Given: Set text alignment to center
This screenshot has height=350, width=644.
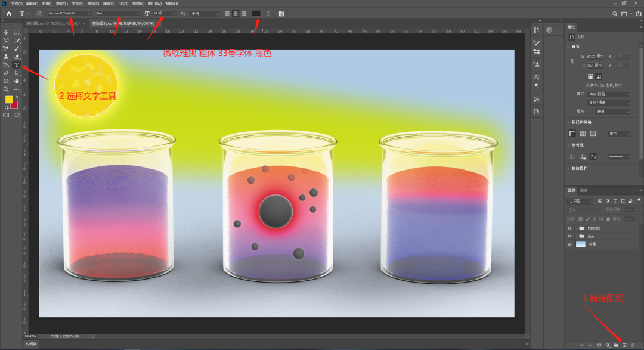Looking at the screenshot, I should click(236, 14).
